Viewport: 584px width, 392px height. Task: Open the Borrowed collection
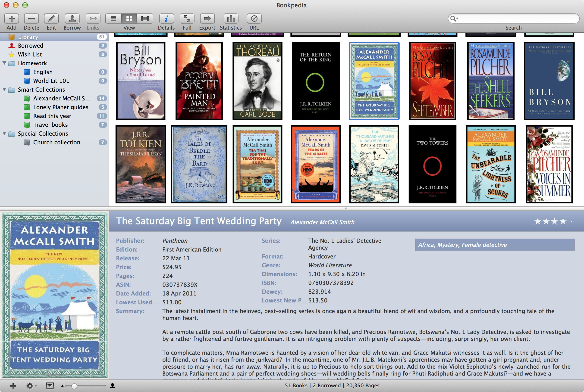[54, 46]
